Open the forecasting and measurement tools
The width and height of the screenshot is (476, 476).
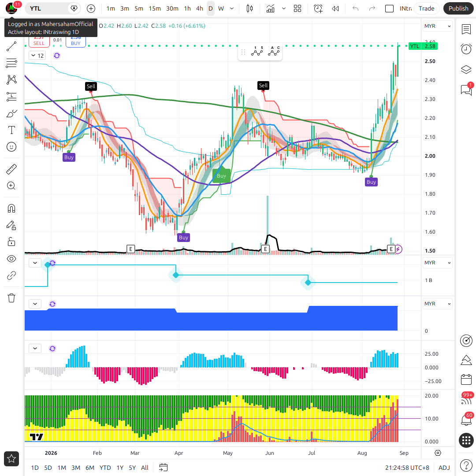click(11, 97)
